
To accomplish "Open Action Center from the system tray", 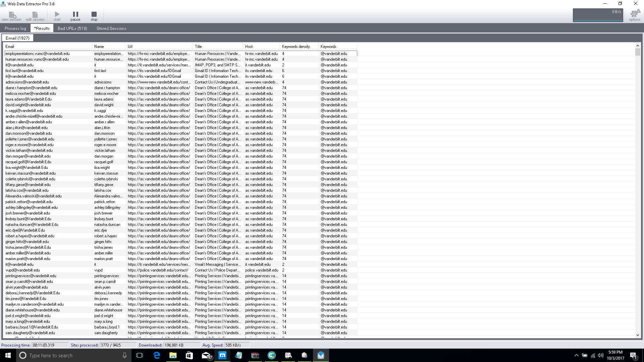I will tap(634, 355).
